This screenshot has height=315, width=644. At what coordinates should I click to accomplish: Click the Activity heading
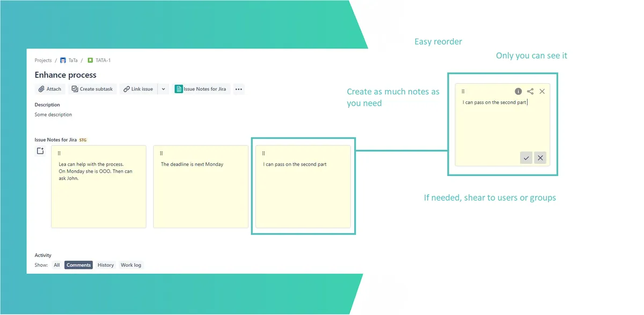coord(43,255)
